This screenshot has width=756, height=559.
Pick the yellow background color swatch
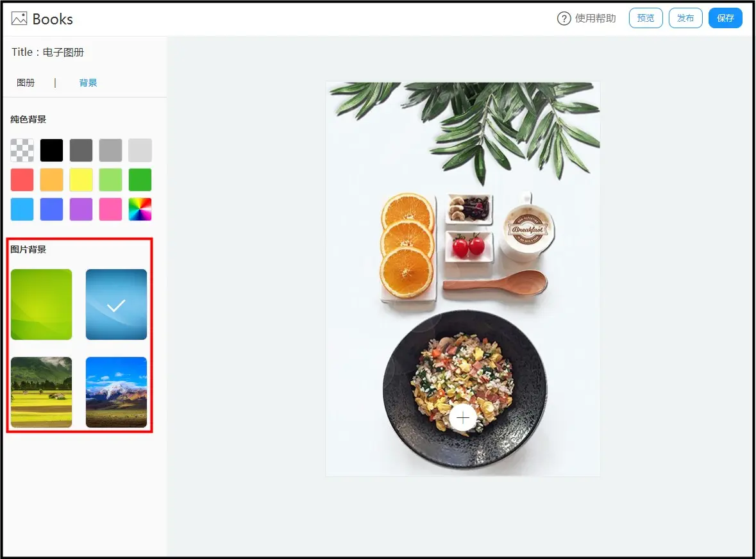pyautogui.click(x=81, y=179)
